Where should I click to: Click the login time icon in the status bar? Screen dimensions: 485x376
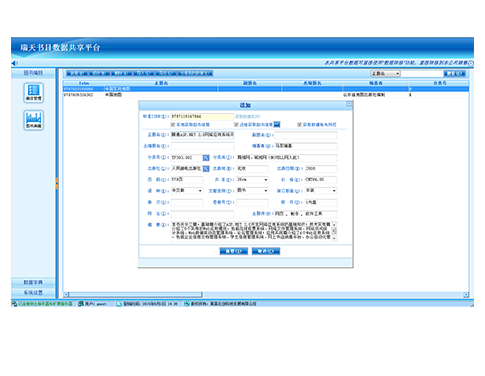click(119, 304)
